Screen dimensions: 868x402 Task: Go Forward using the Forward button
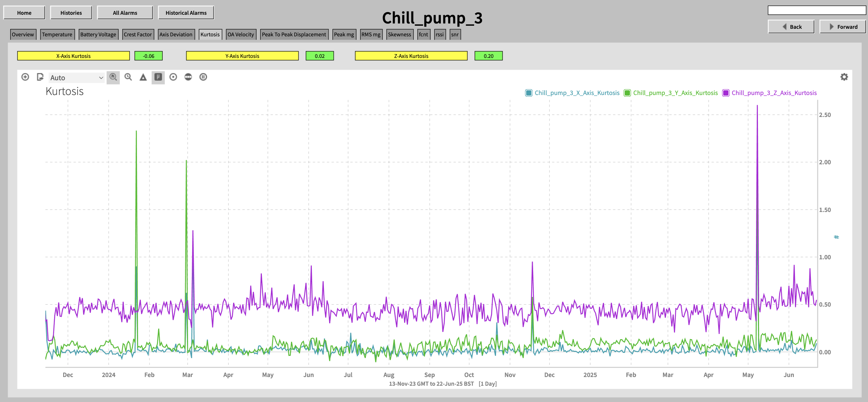coord(843,27)
